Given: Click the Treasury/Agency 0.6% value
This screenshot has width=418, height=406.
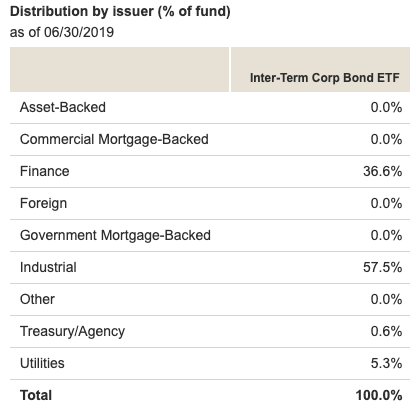Looking at the screenshot, I should [x=386, y=331].
